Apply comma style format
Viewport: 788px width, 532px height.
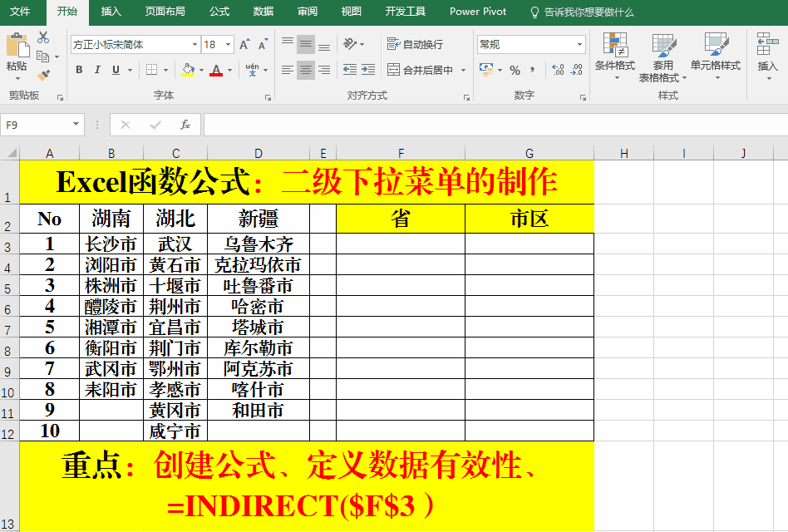click(x=532, y=71)
